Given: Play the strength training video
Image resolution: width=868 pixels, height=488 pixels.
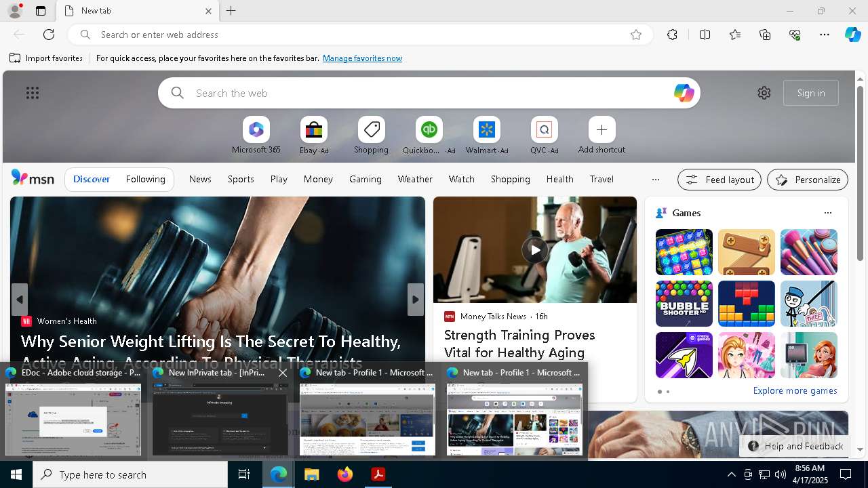Looking at the screenshot, I should pyautogui.click(x=535, y=250).
